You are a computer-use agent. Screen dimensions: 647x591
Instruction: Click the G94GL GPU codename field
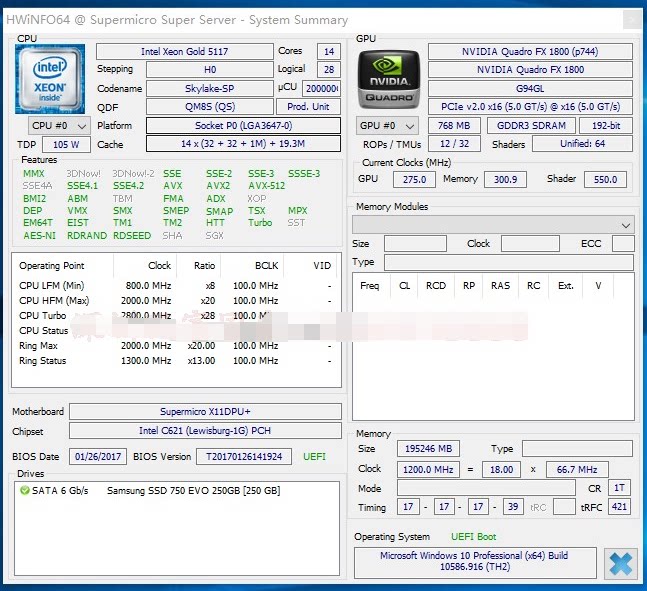point(530,88)
